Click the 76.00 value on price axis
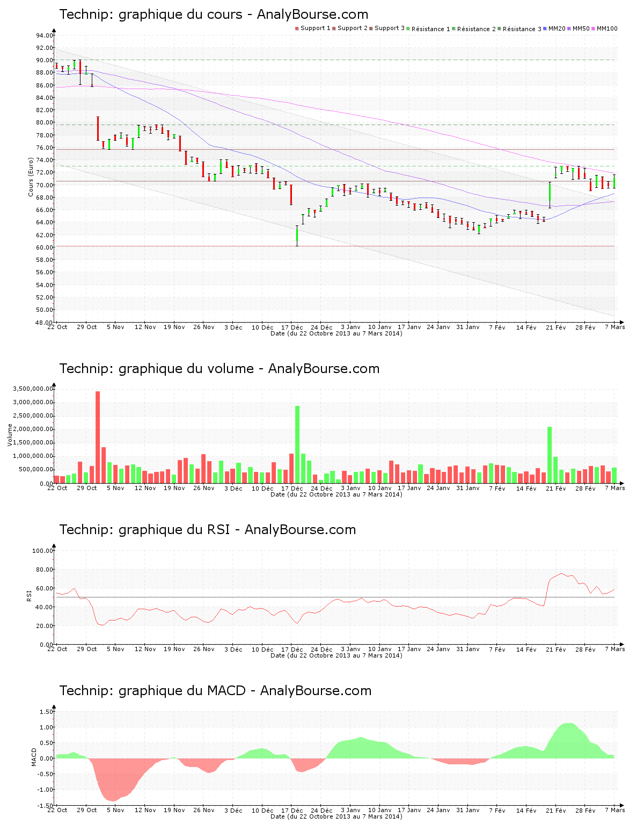Image resolution: width=644 pixels, height=832 pixels. [x=45, y=148]
